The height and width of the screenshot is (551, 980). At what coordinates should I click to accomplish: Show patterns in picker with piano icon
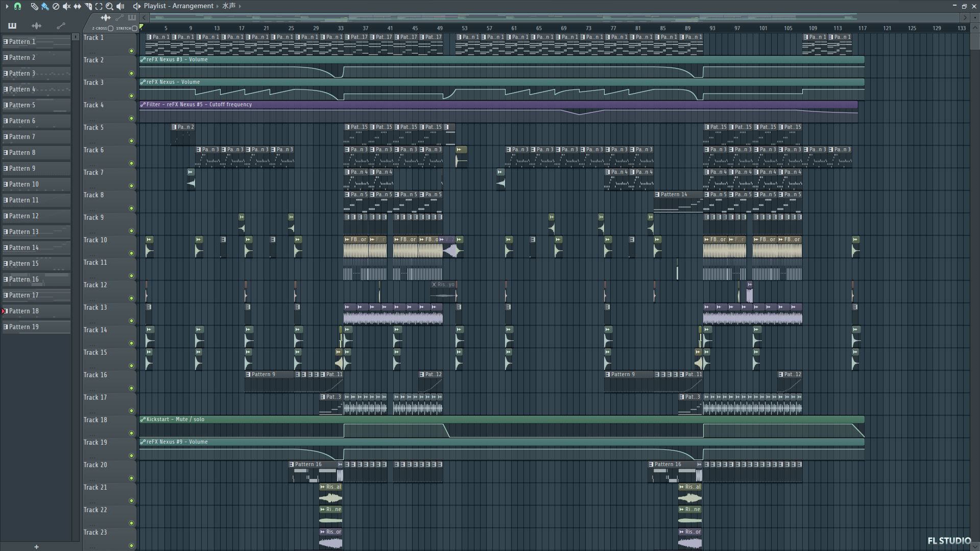coord(12,26)
